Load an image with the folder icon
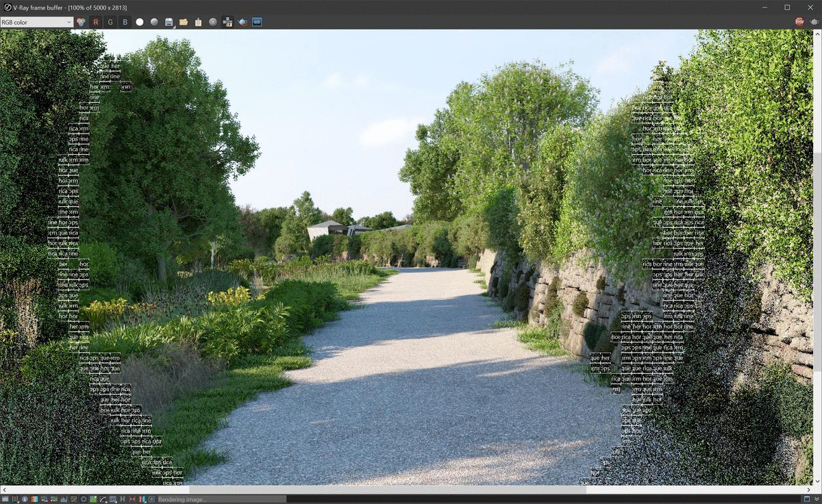 (184, 22)
